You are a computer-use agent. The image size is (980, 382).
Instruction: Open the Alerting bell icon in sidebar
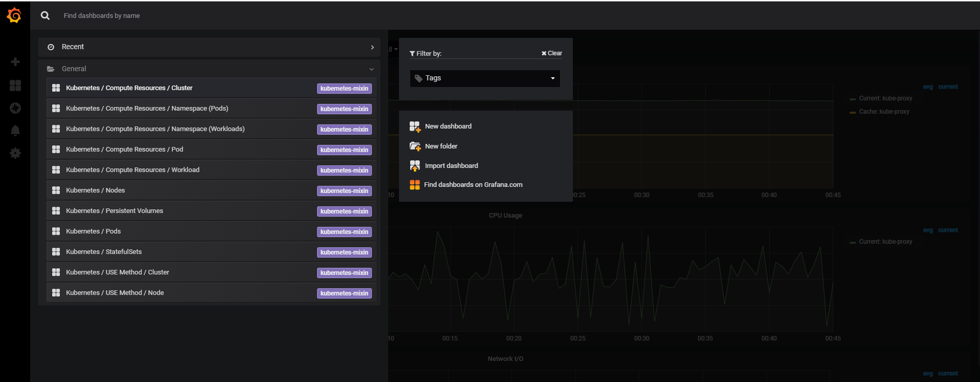pos(15,131)
